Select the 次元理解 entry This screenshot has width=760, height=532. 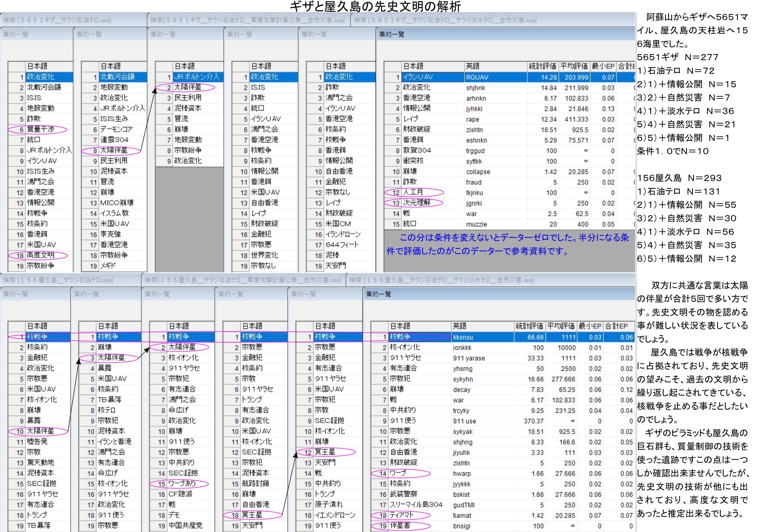pyautogui.click(x=416, y=203)
